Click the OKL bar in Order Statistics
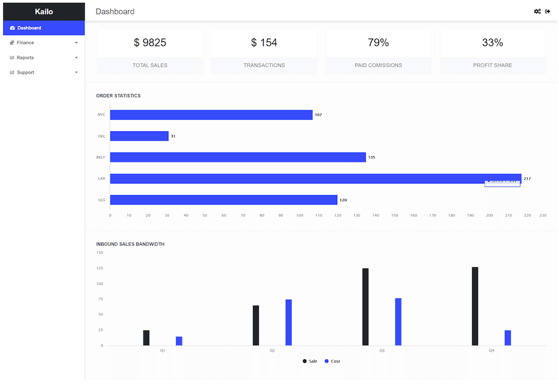The width and height of the screenshot is (559, 392). 139,136
